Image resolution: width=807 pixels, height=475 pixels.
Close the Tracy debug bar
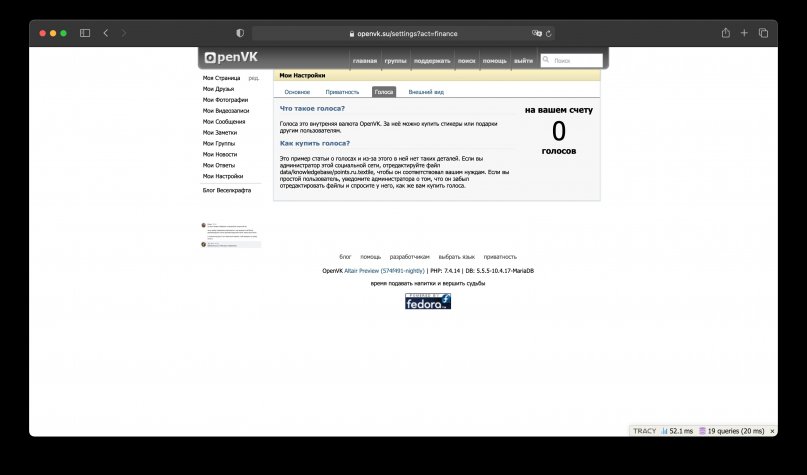(772, 431)
